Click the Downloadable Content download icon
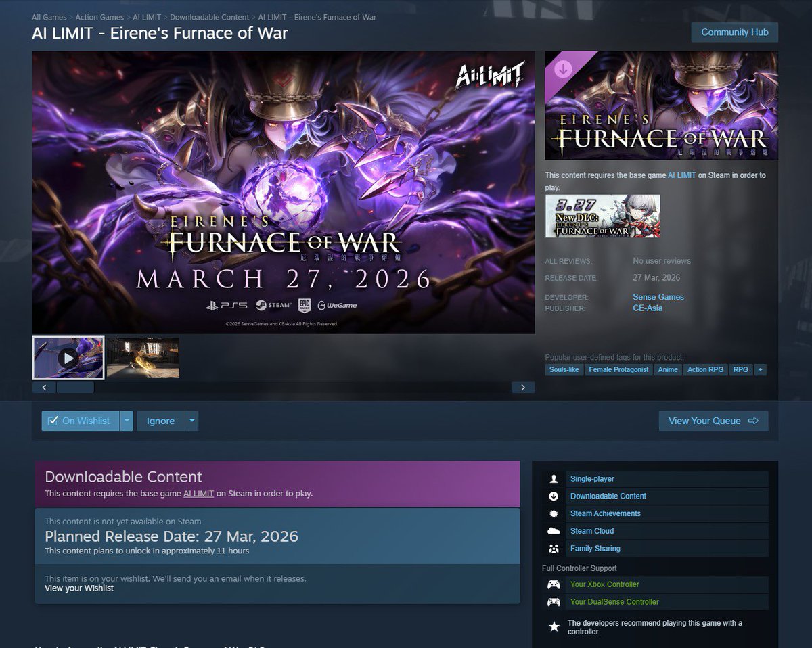Image resolution: width=812 pixels, height=648 pixels. [x=554, y=496]
